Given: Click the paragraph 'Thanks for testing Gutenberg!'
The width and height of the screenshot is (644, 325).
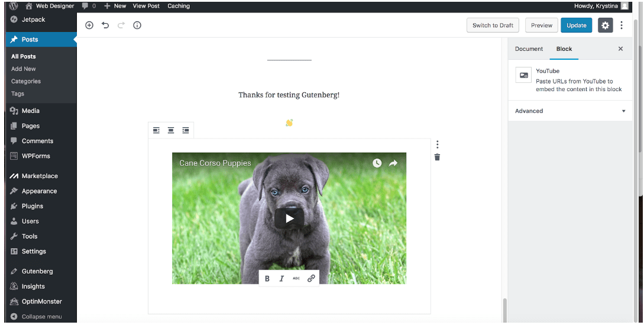Looking at the screenshot, I should pyautogui.click(x=289, y=95).
